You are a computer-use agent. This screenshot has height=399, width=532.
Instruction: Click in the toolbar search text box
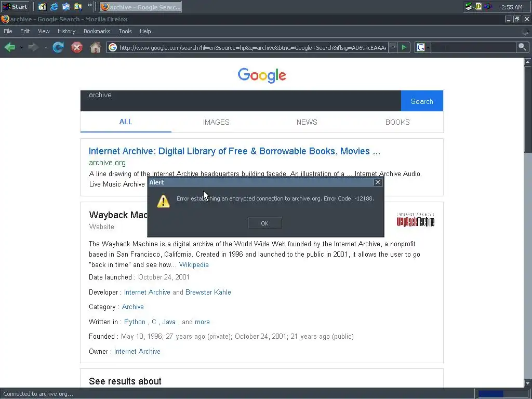(x=474, y=47)
